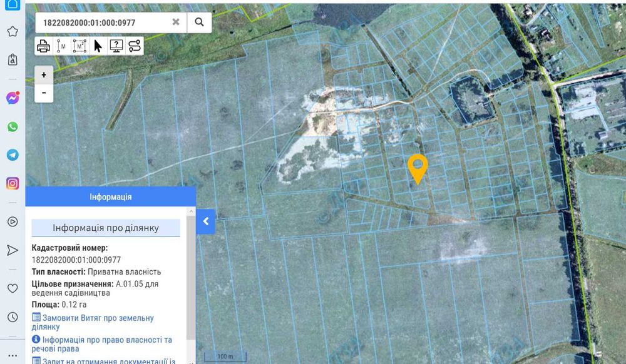Screen dimensions: 626x364
Task: Open Запит на отримання документації link
Action: coord(104,361)
